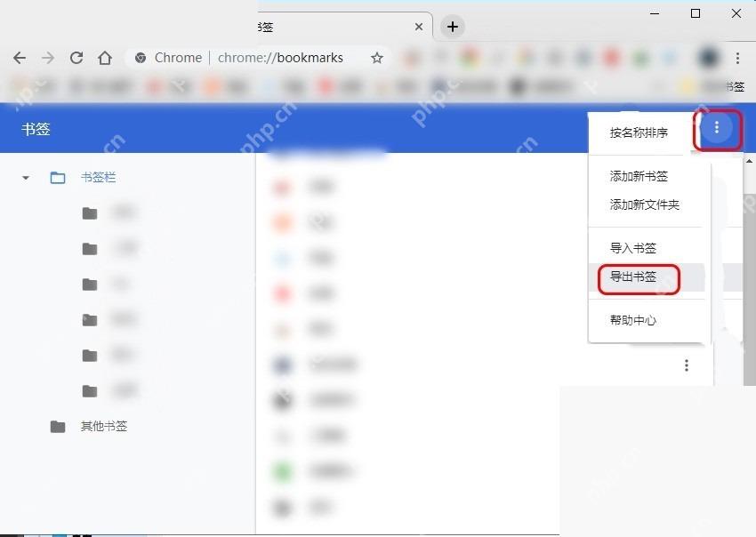This screenshot has width=756, height=537.
Task: Close the bookmarks tab
Action: pos(419,27)
